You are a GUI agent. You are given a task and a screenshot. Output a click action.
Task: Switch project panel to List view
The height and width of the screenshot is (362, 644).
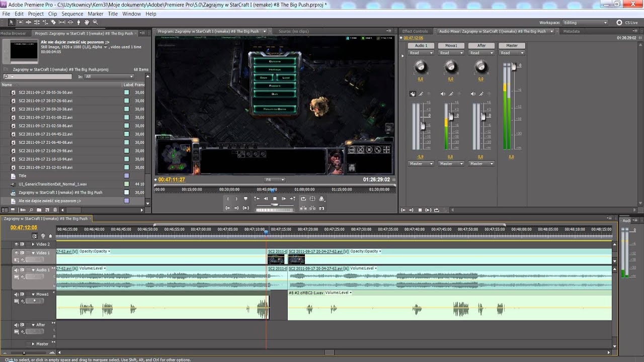click(x=6, y=210)
